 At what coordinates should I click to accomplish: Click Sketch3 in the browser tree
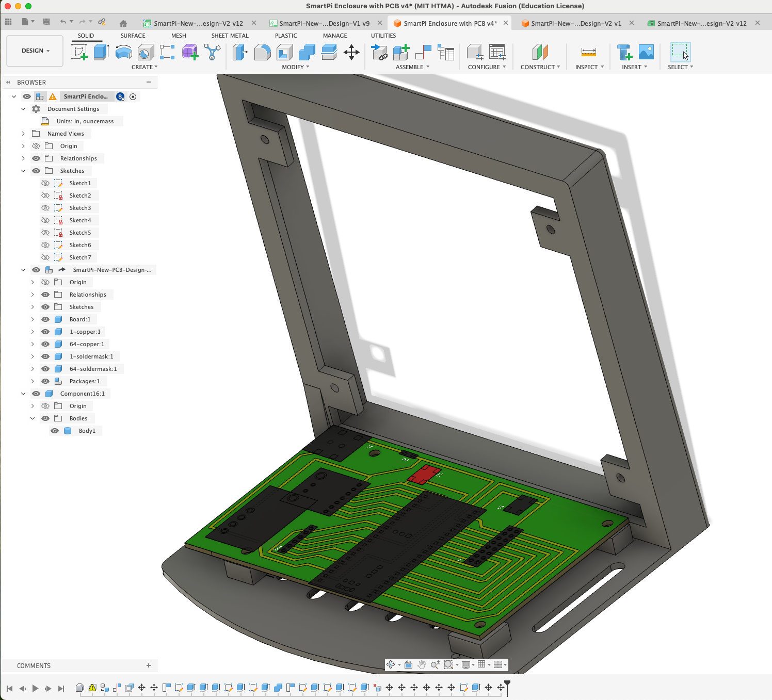click(81, 207)
